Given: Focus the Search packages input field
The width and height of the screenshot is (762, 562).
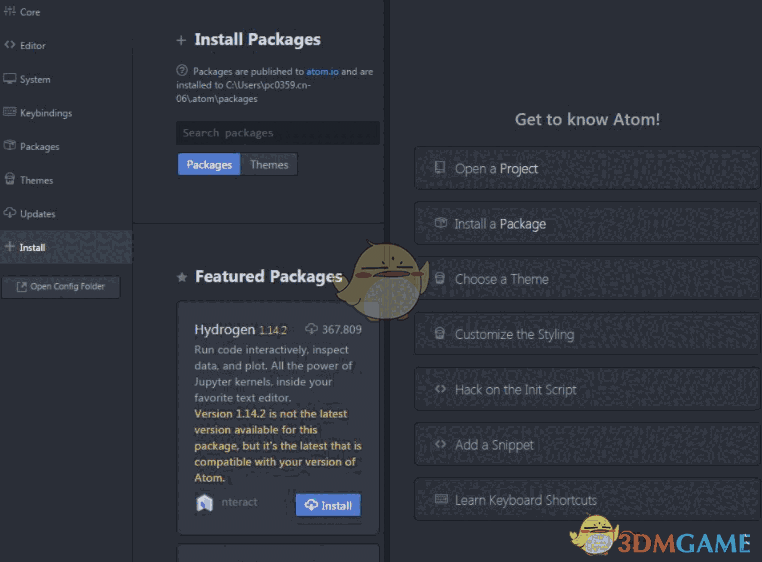Looking at the screenshot, I should pyautogui.click(x=277, y=133).
